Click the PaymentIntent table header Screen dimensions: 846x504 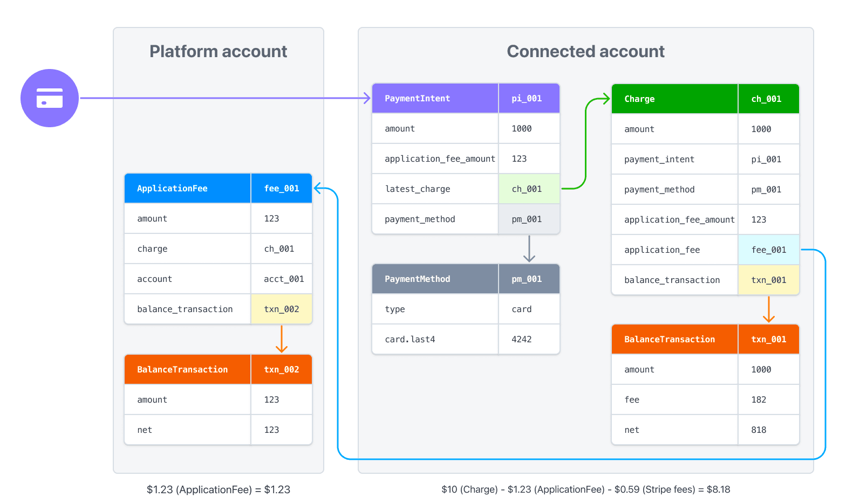(417, 99)
